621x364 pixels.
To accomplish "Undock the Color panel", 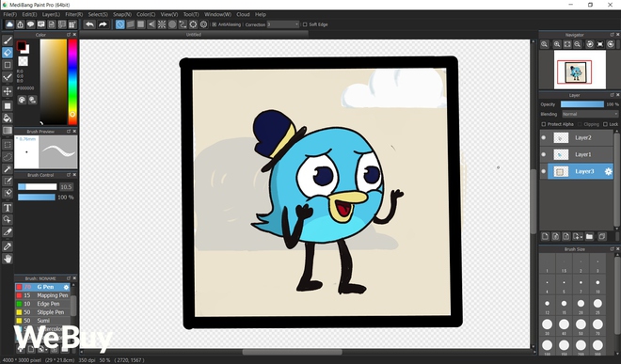I will [68, 35].
